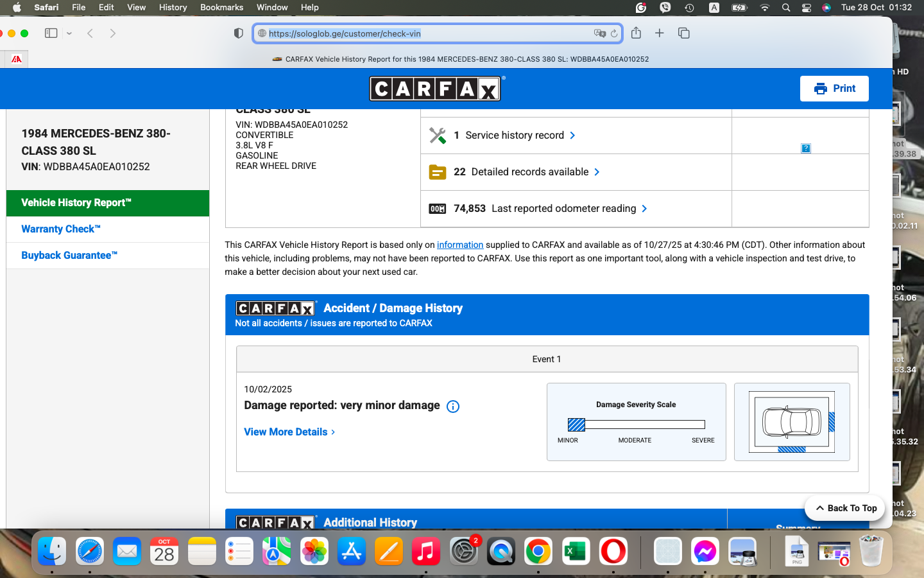
Task: Open the Bookmarks menu
Action: point(221,8)
